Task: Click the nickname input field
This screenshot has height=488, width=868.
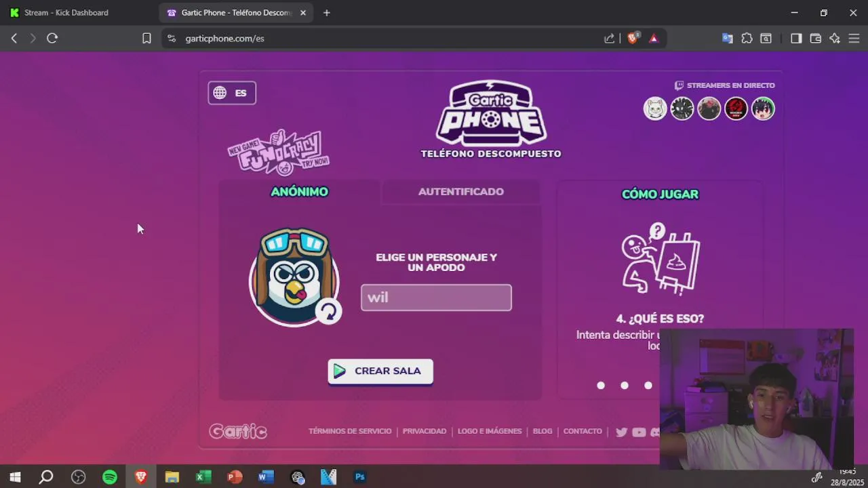Action: (436, 298)
